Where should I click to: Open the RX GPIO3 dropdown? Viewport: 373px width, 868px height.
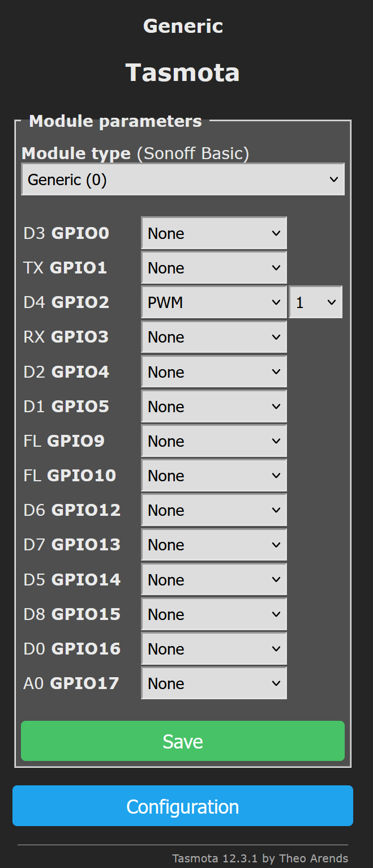214,337
